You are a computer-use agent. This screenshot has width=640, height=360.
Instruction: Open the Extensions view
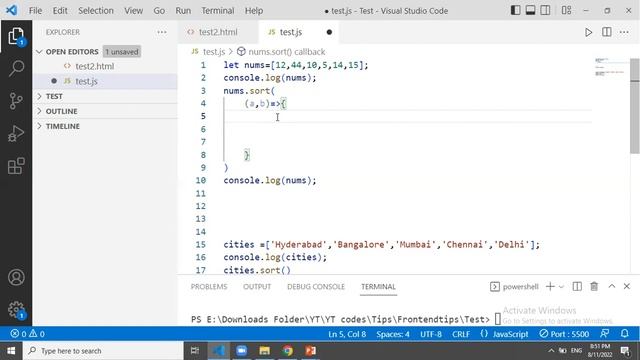click(x=16, y=166)
